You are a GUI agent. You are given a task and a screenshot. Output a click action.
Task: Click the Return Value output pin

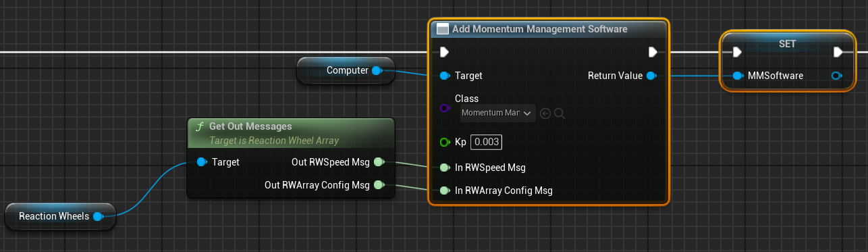point(651,76)
